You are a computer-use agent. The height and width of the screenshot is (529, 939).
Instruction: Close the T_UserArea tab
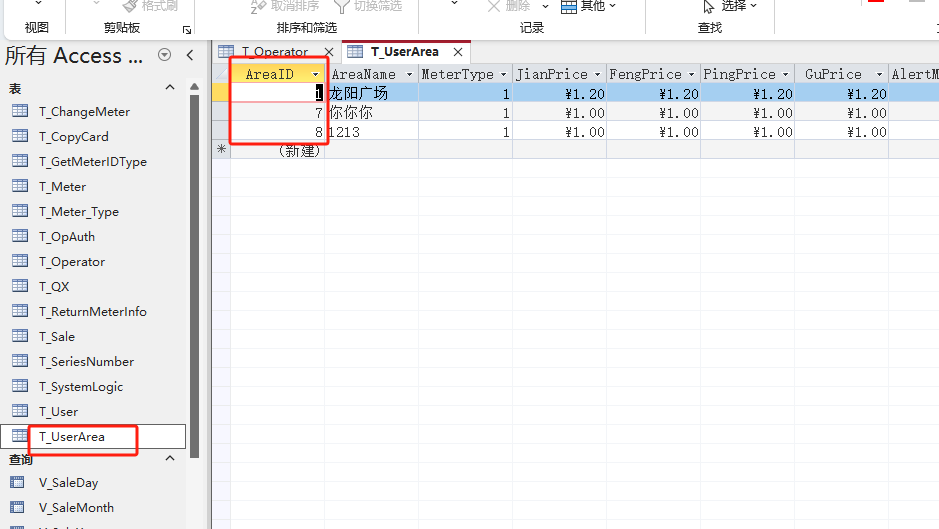tap(458, 52)
